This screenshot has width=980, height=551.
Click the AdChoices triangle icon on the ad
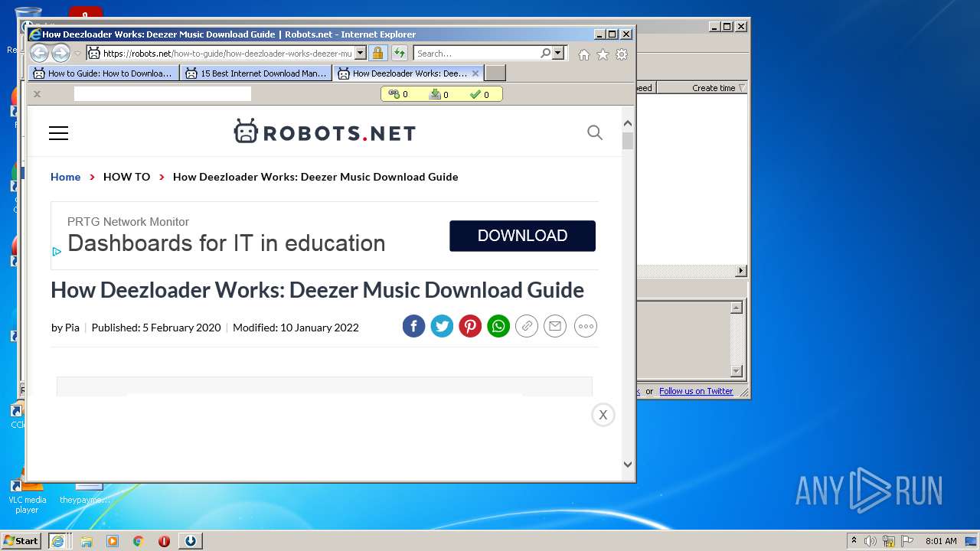[x=57, y=251]
